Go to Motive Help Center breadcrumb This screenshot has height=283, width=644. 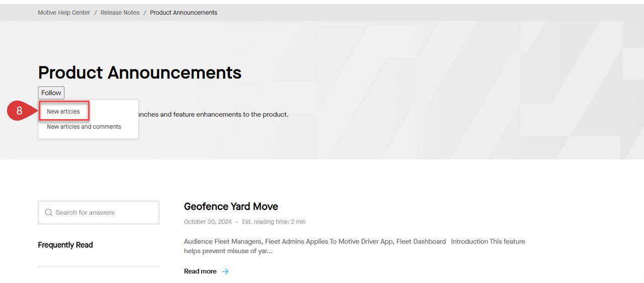click(x=64, y=13)
